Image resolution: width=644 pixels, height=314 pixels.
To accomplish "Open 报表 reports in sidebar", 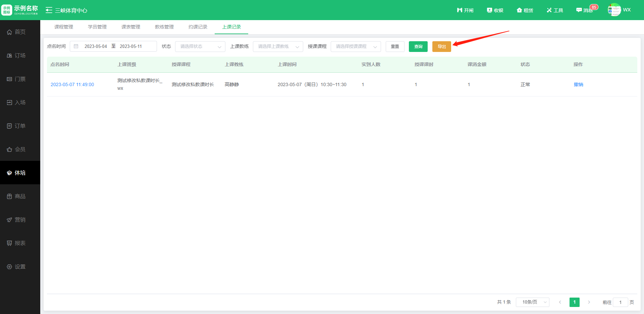I will point(20,243).
